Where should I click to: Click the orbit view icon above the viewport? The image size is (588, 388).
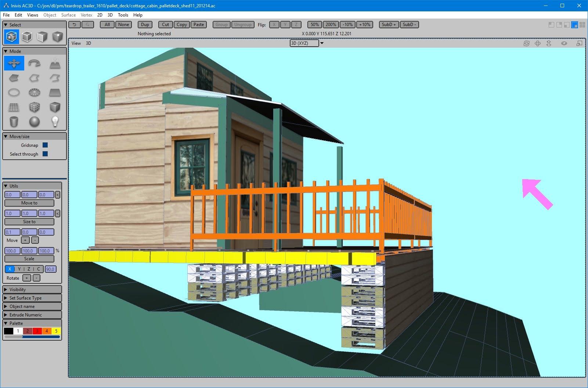[x=526, y=43]
